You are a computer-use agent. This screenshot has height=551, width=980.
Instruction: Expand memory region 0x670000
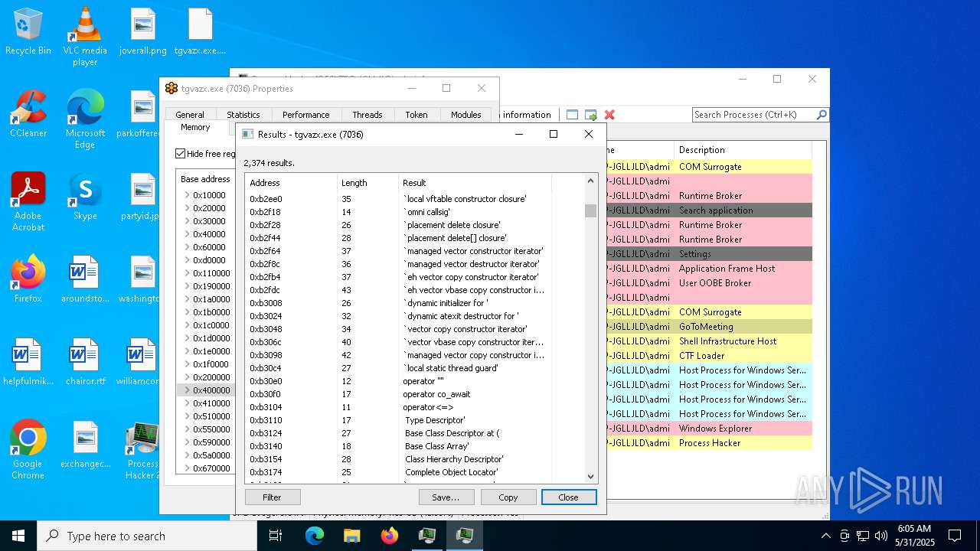(187, 468)
